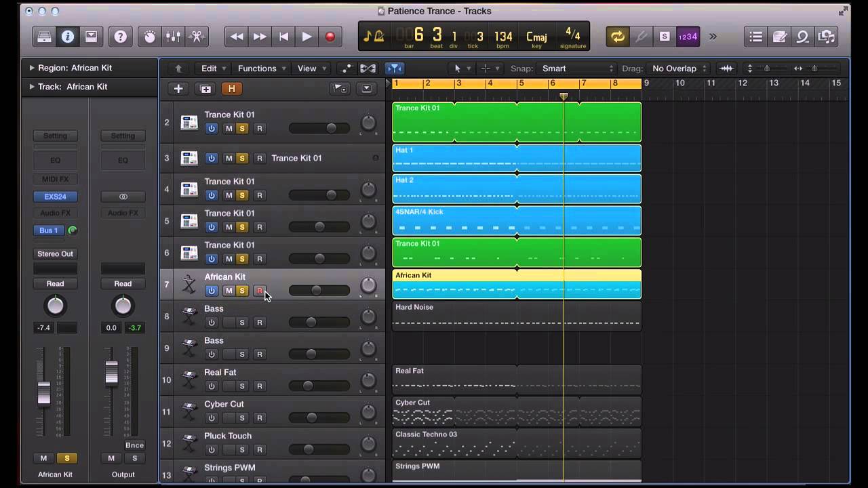Click the Fast Forward transport button
Viewport: 868px width, 488px height.
(260, 37)
